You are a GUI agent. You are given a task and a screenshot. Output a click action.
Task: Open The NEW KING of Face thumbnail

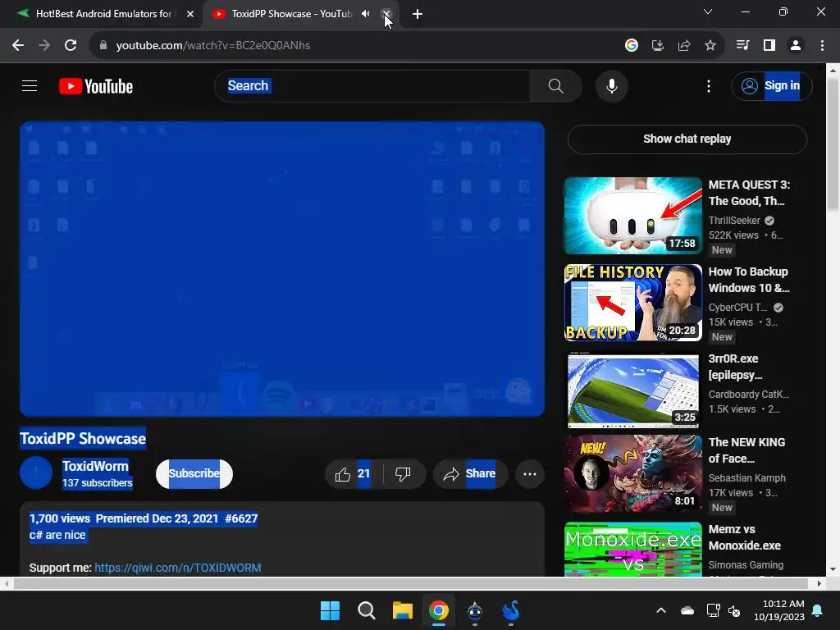[632, 473]
